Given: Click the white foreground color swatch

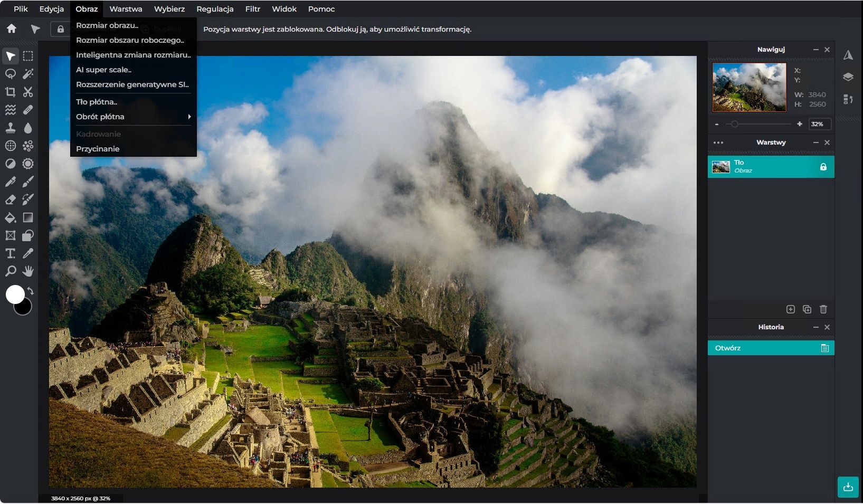Looking at the screenshot, I should [x=15, y=294].
